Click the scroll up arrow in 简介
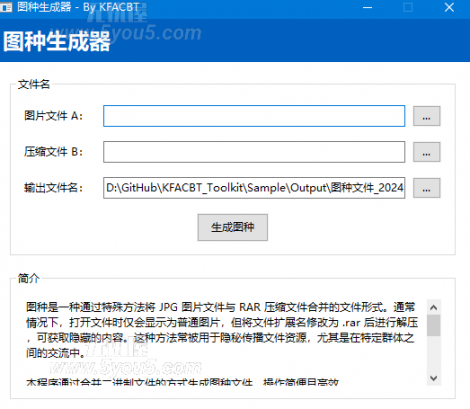The height and width of the screenshot is (409, 470). pyautogui.click(x=434, y=307)
